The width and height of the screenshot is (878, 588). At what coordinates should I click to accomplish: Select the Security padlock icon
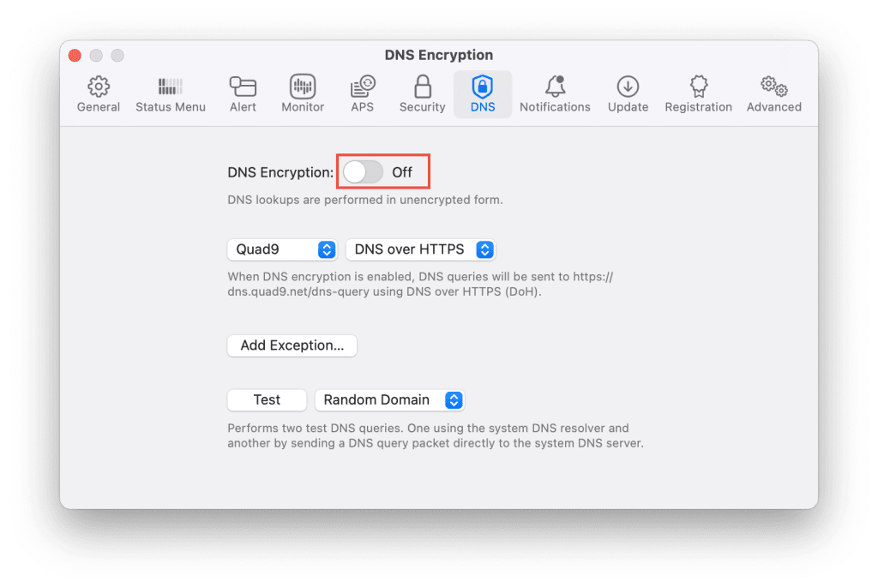click(x=422, y=87)
